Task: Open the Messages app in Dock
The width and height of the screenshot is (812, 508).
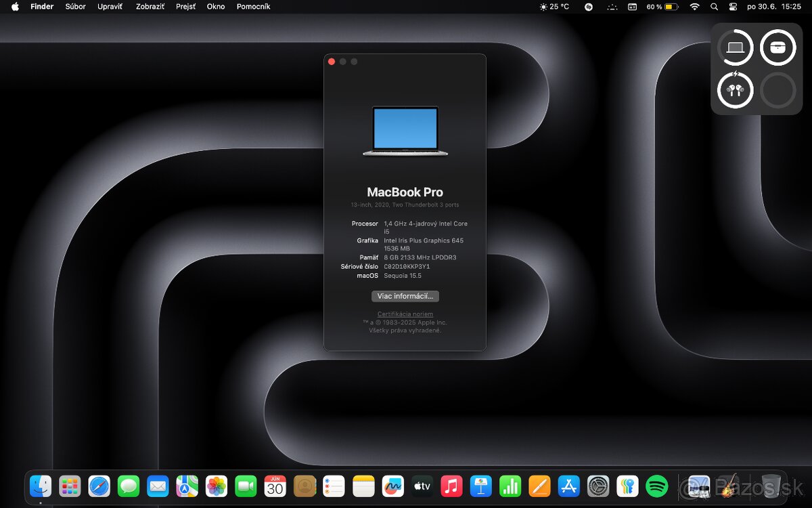Action: tap(129, 486)
